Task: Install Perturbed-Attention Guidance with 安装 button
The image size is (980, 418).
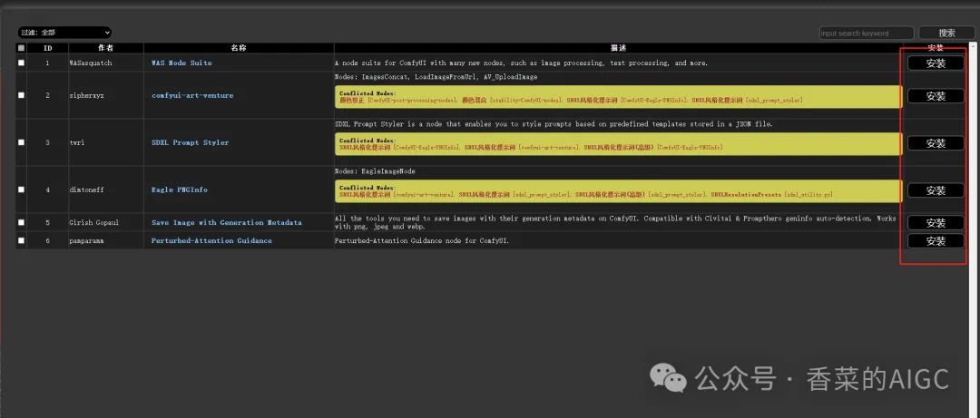Action: (936, 241)
